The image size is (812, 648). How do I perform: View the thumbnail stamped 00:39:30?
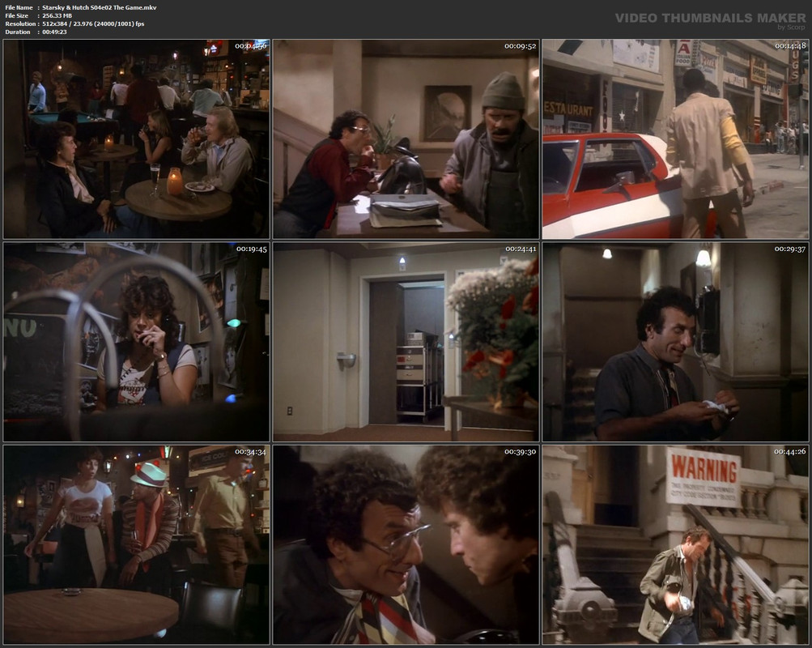[x=406, y=545]
